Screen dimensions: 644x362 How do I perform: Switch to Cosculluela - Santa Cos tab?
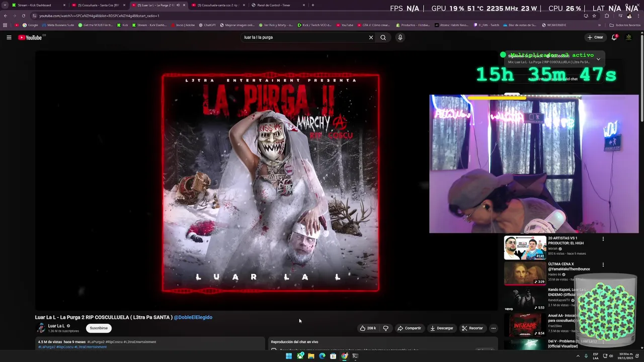click(98, 5)
